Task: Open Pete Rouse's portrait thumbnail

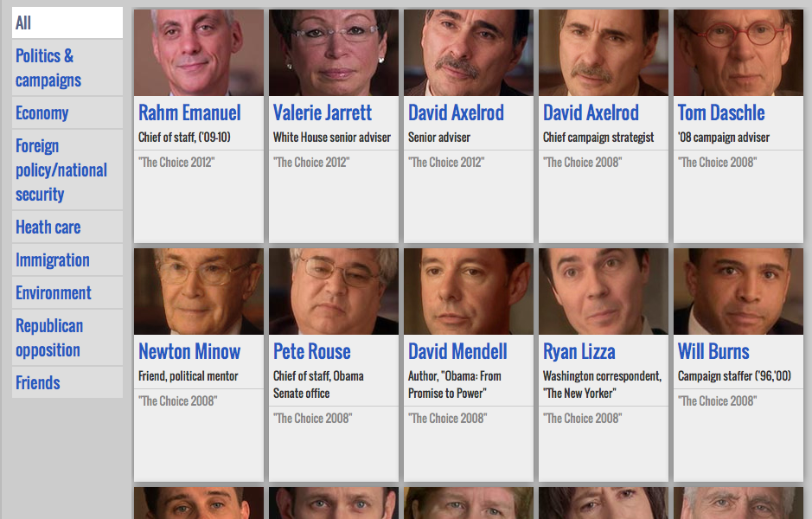Action: point(334,292)
